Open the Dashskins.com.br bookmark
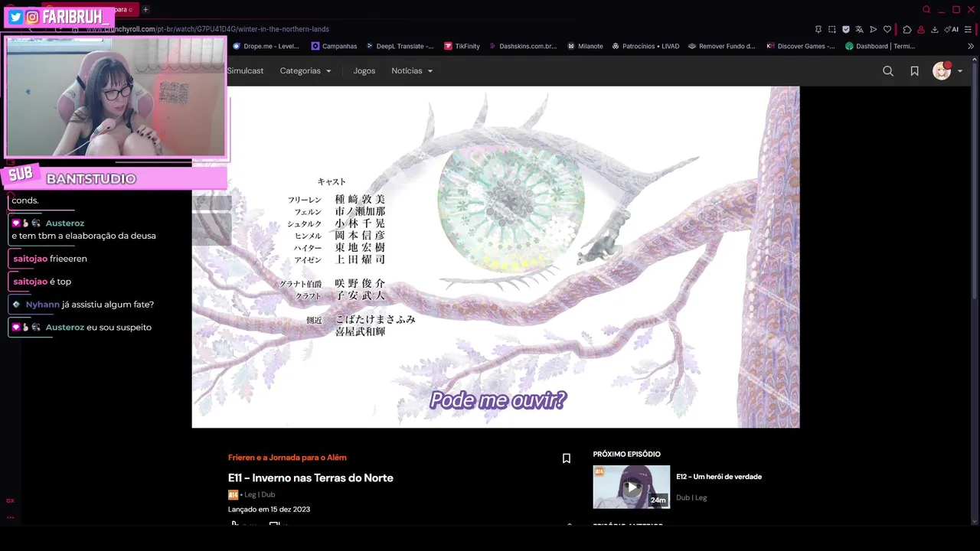 tap(523, 46)
